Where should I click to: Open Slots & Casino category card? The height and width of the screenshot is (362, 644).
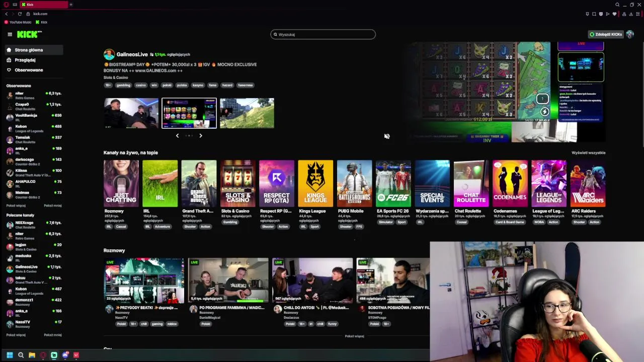[238, 184]
